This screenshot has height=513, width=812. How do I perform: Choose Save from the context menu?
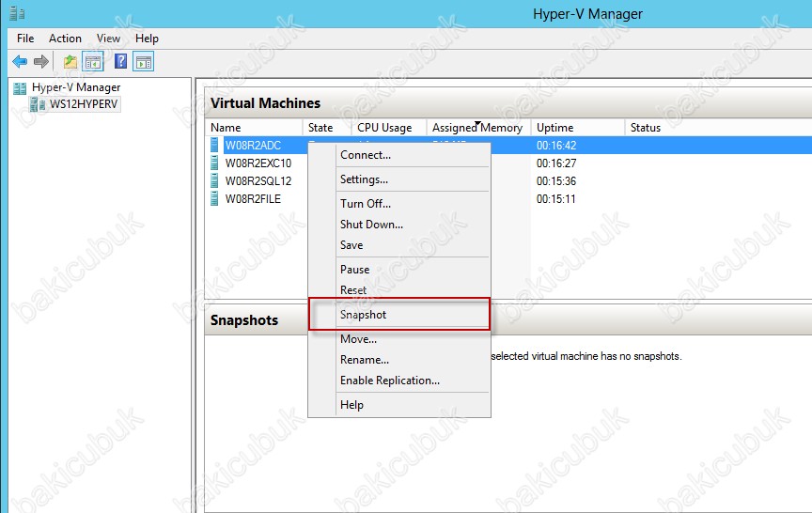[x=399, y=245]
